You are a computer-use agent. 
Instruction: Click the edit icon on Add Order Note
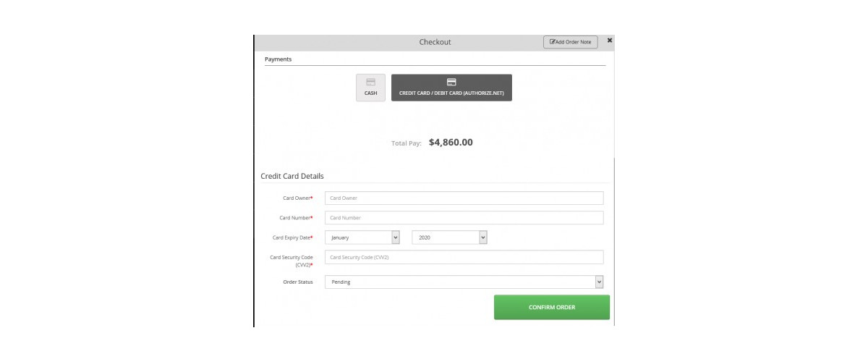coord(553,42)
